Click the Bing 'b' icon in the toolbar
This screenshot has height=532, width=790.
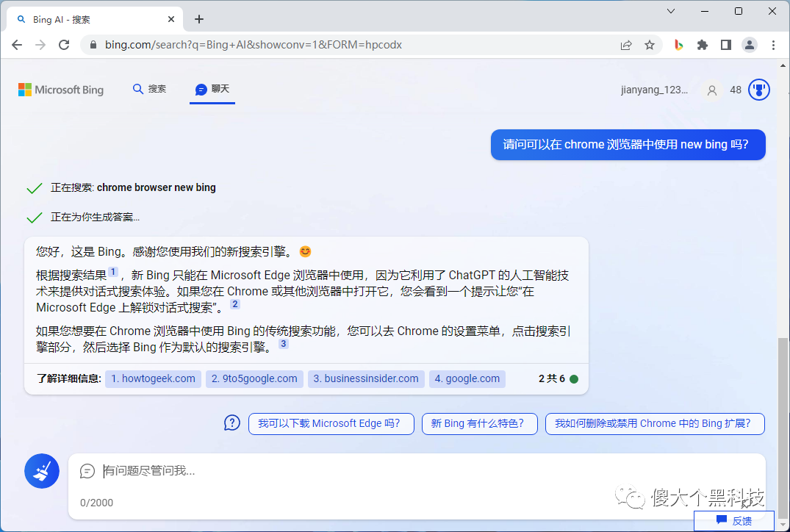click(678, 45)
